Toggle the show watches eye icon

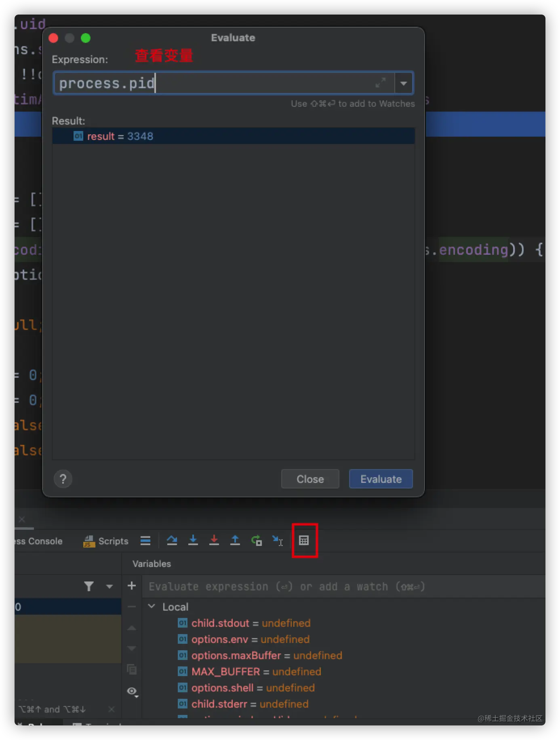pyautogui.click(x=132, y=691)
